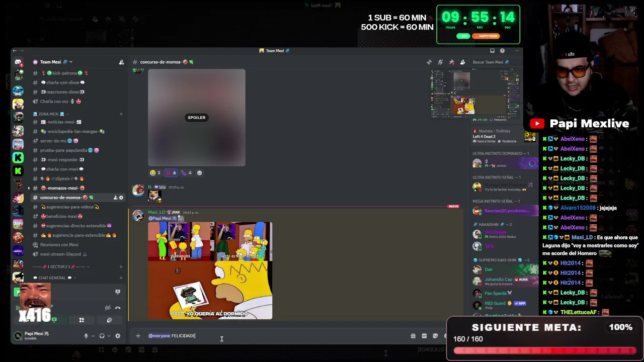The image size is (644, 362).
Task: Open settings gear for concurso-de-momos channel
Action: pos(121,198)
